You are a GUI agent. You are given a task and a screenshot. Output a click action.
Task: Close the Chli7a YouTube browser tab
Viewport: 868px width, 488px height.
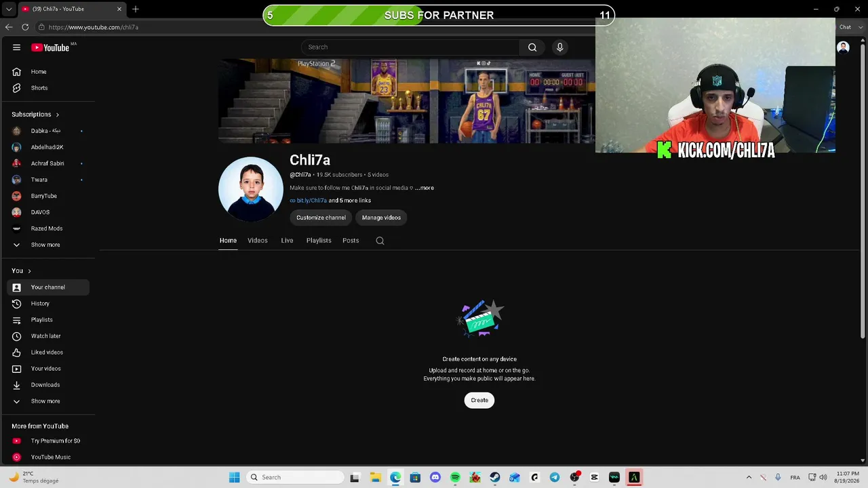(119, 9)
